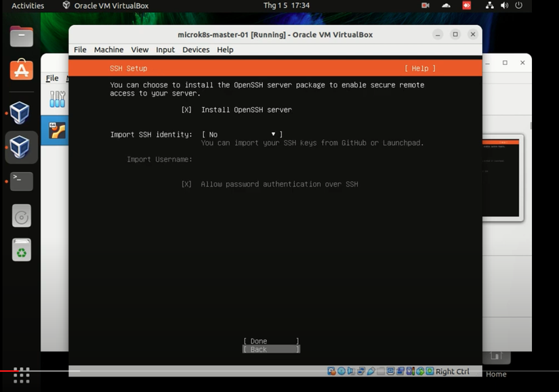Toggle Allow password authentication over SSH

click(186, 183)
